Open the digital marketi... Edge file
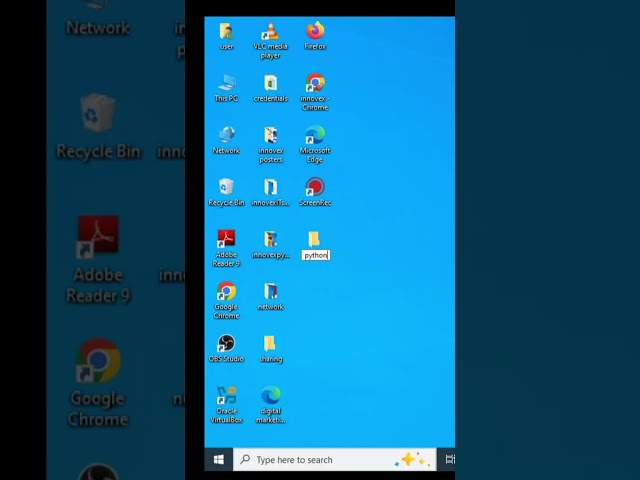Screen dimensions: 640x480 [270, 396]
